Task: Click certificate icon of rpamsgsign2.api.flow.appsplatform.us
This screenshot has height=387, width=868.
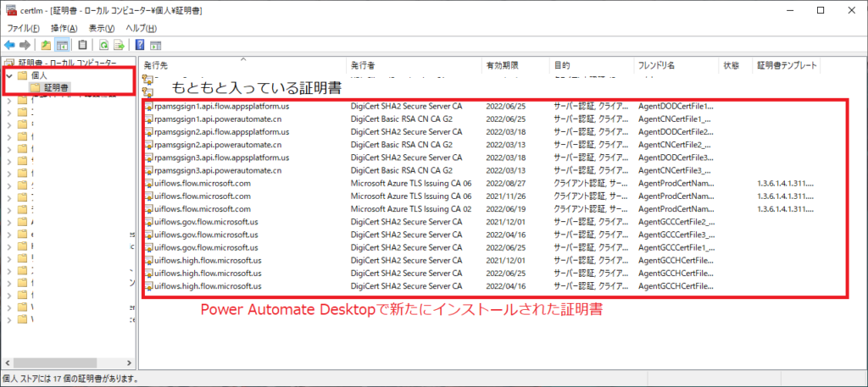Action: (148, 131)
